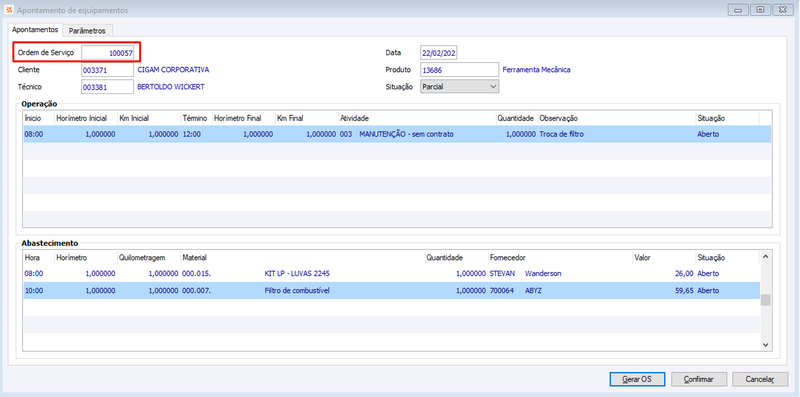Switch to the Parâmetros tab
Screen dimensions: 800x397
pyautogui.click(x=87, y=31)
